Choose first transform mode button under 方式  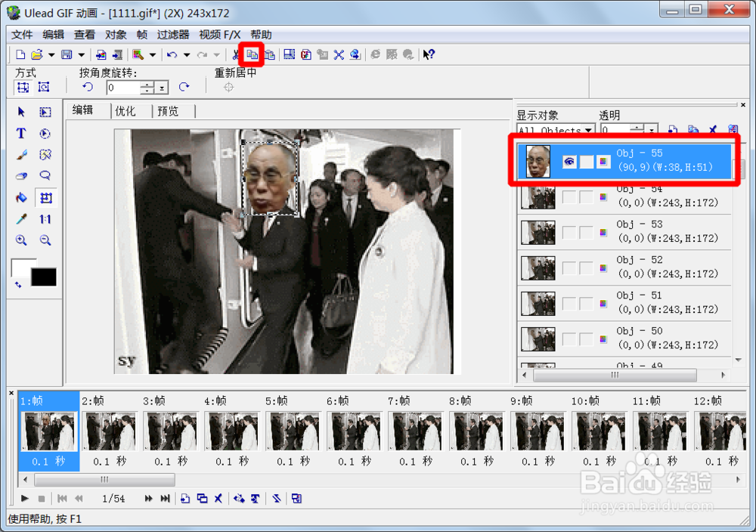point(23,87)
